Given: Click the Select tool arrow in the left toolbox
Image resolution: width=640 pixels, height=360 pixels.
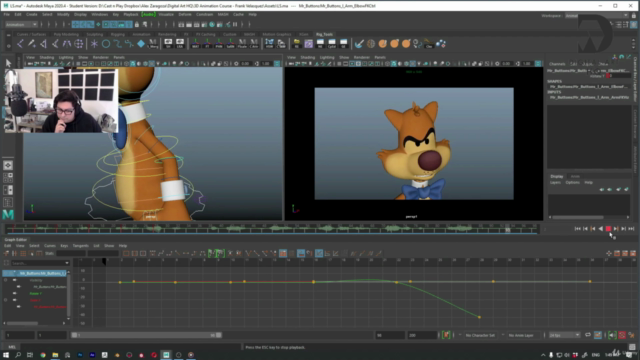Looking at the screenshot, I should coord(8,63).
